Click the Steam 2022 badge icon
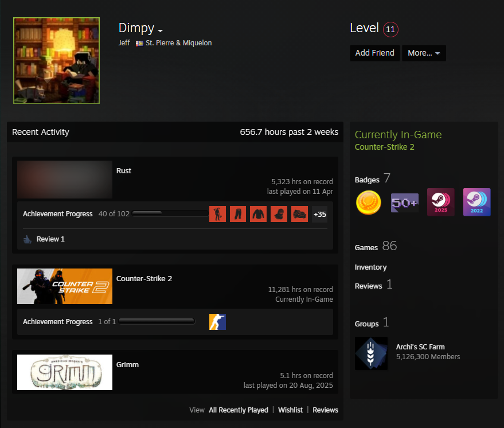This screenshot has width=504, height=428. coord(476,202)
